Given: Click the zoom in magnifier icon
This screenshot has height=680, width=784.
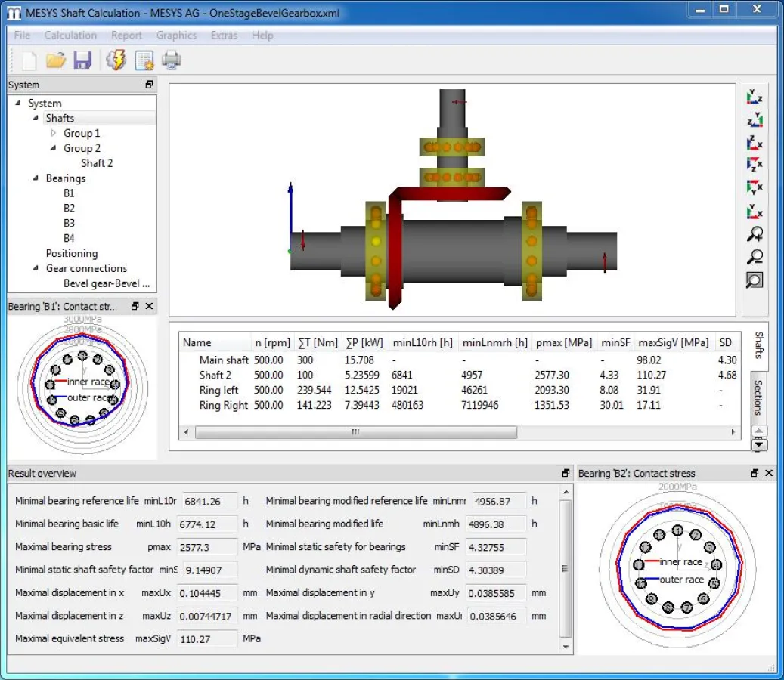Looking at the screenshot, I should coord(755,233).
